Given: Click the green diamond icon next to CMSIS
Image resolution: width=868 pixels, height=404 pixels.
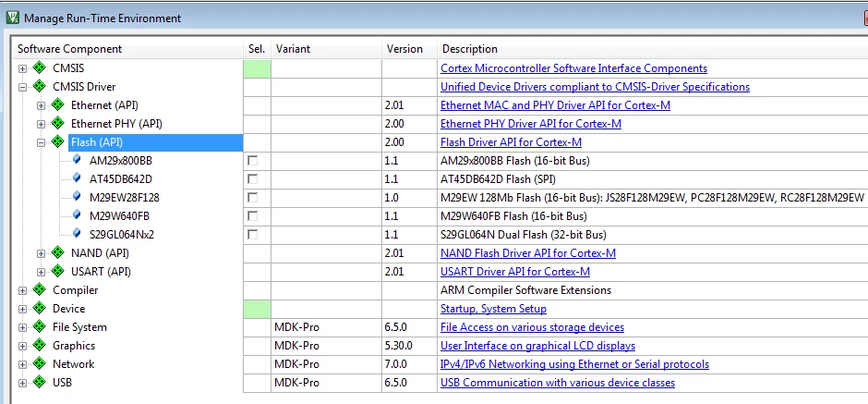Looking at the screenshot, I should coord(39,68).
